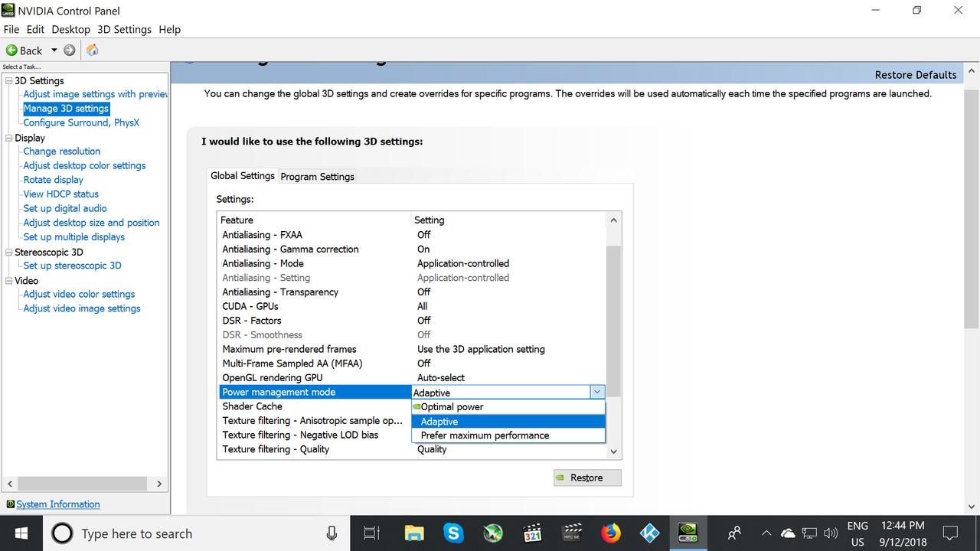The width and height of the screenshot is (980, 551).
Task: Click the grey Forward arrow icon
Action: coord(70,51)
